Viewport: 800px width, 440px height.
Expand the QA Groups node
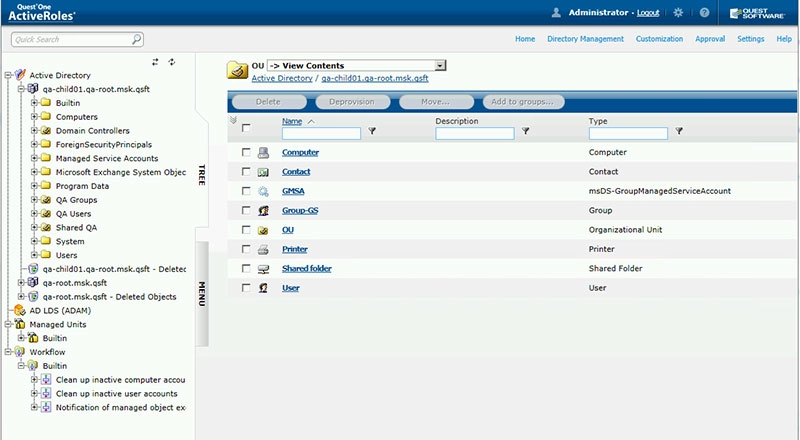[34, 200]
